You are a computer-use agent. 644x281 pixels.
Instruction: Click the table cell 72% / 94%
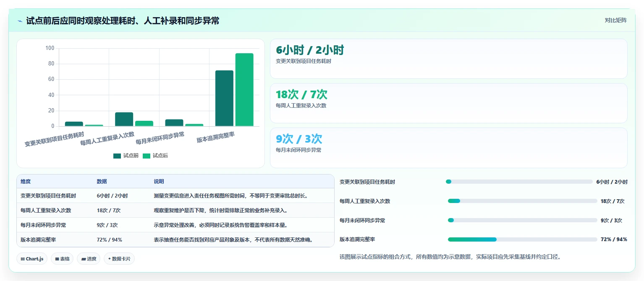pyautogui.click(x=109, y=240)
